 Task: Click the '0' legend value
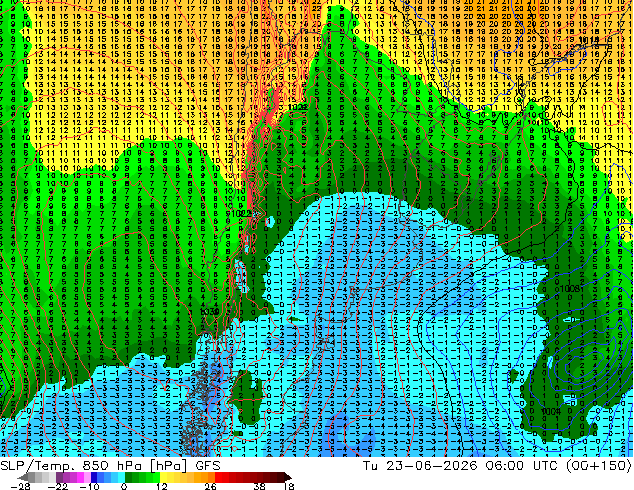pos(124,486)
